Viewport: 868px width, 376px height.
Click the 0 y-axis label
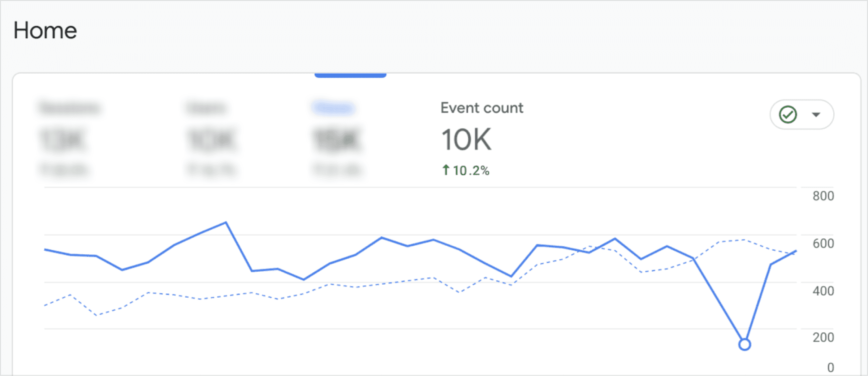click(830, 367)
